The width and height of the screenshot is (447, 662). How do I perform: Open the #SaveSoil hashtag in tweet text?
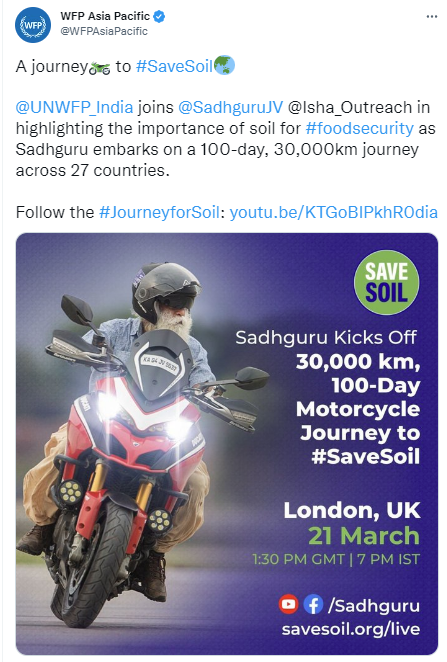pyautogui.click(x=174, y=67)
